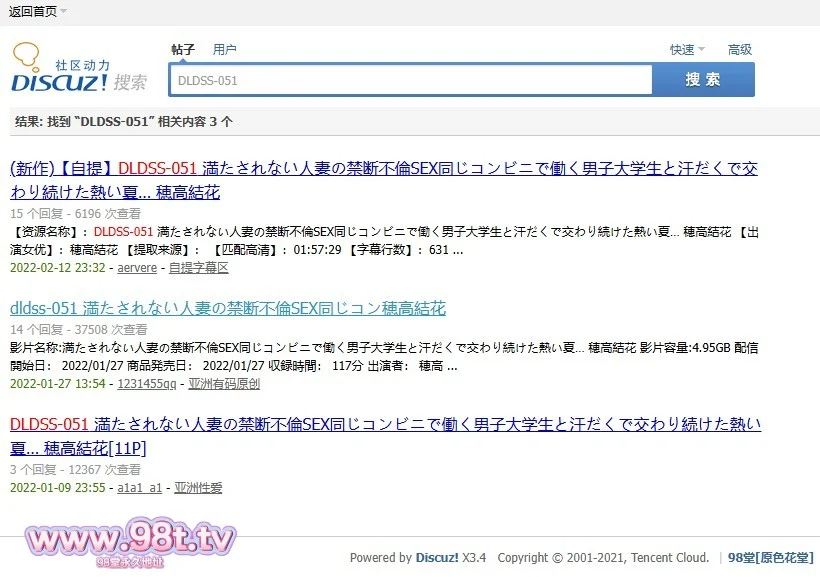Viewport: 820px width, 577px height.
Task: View author 1231455qq's profile
Action: (x=147, y=383)
